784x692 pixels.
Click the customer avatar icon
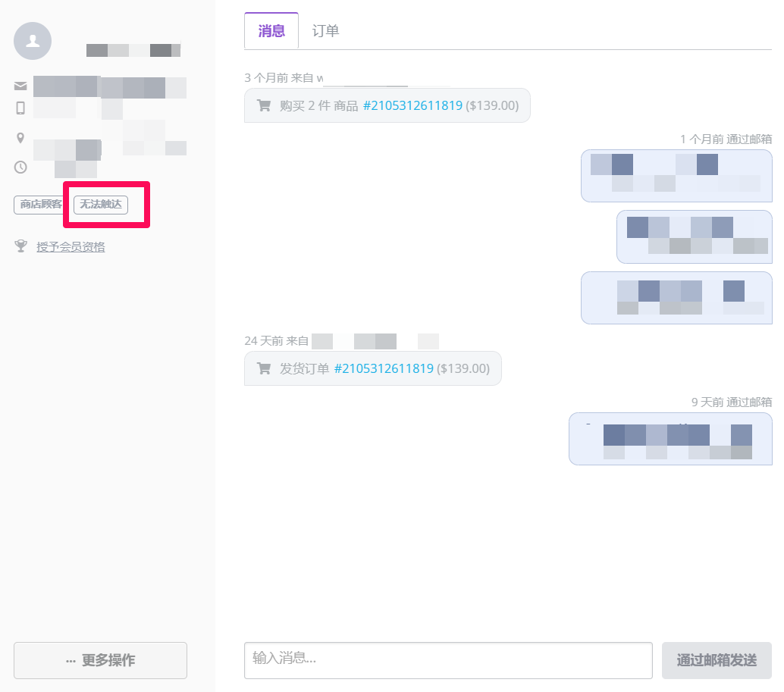pos(32,41)
